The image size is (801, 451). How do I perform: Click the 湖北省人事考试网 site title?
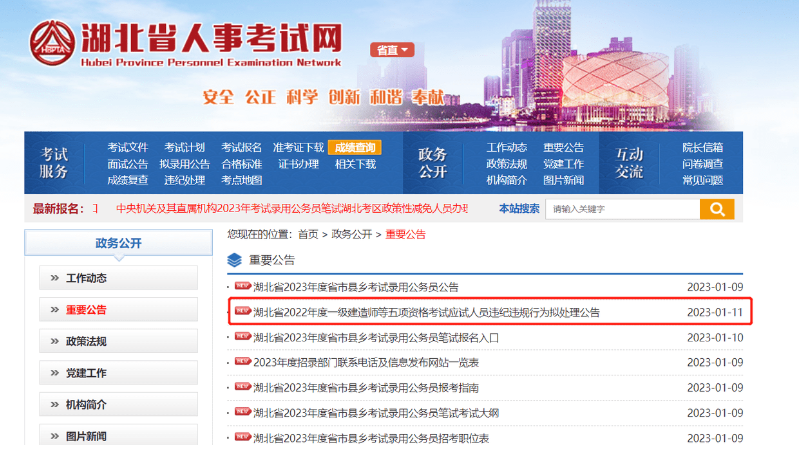point(211,38)
